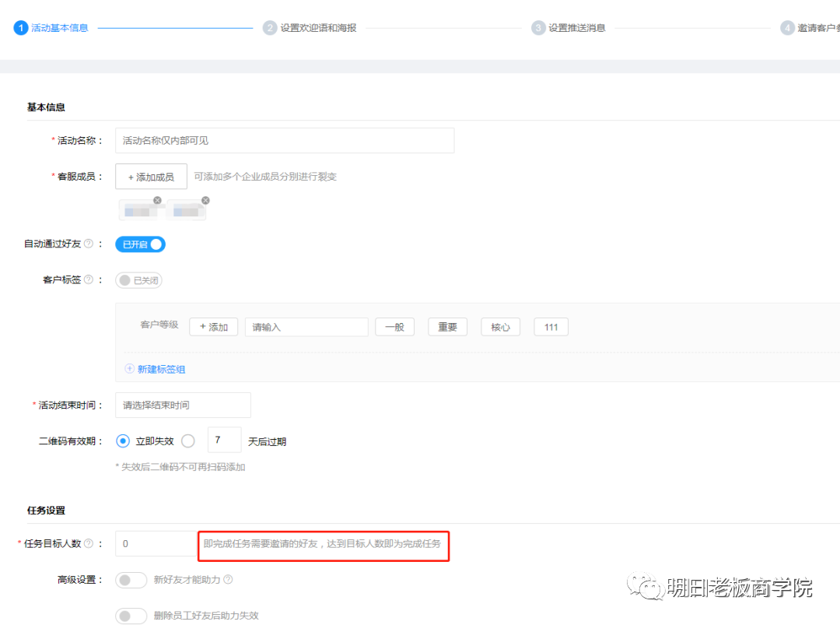Image resolution: width=840 pixels, height=625 pixels.
Task: Open help icon next to 自动通过好友
Action: (89, 244)
